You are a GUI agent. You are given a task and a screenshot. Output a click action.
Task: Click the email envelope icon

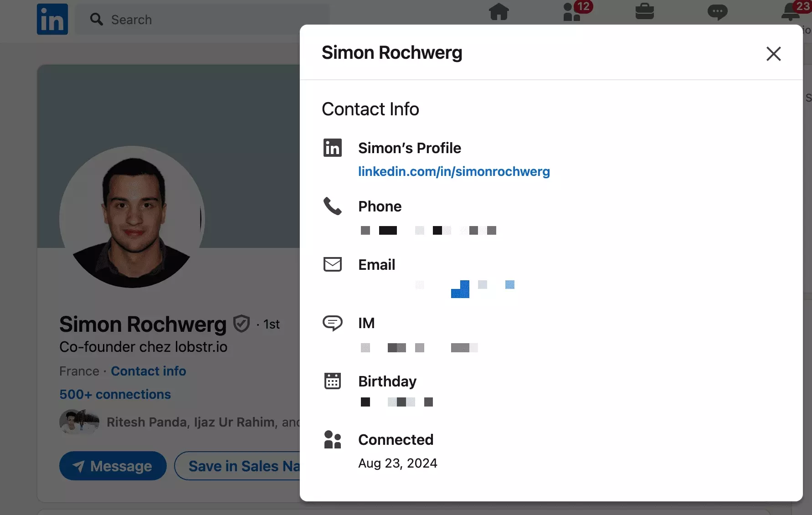pyautogui.click(x=333, y=264)
